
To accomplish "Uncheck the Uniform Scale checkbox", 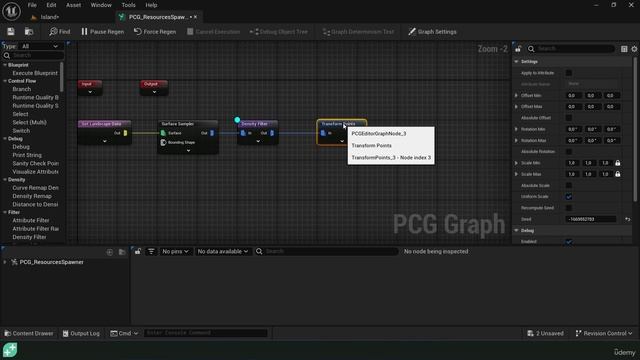I will click(x=569, y=197).
